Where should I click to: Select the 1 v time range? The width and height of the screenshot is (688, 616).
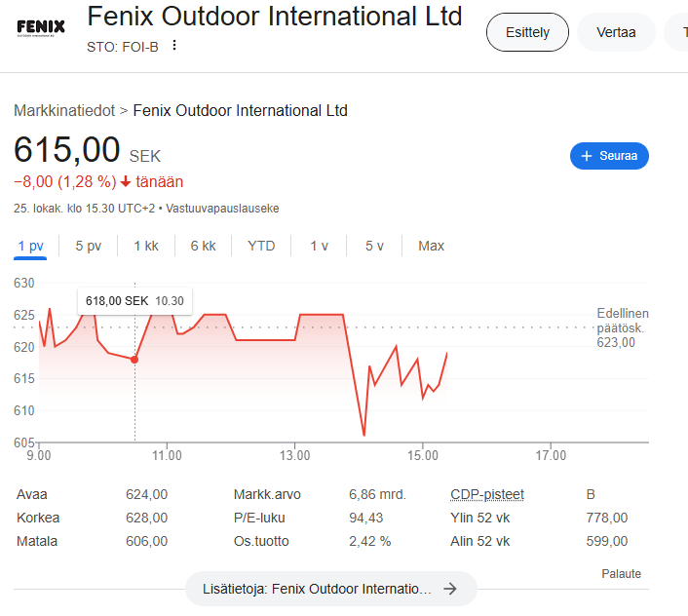[x=319, y=246]
